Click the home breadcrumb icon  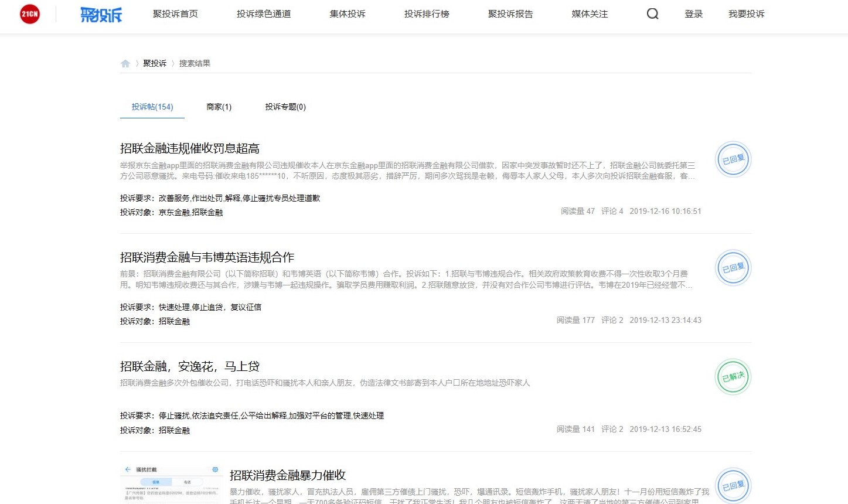point(125,63)
